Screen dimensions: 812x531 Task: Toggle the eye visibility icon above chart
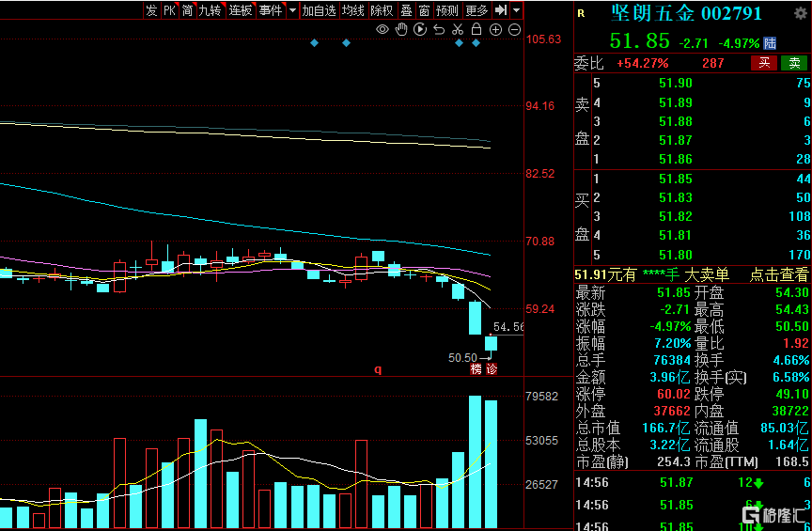tap(383, 29)
